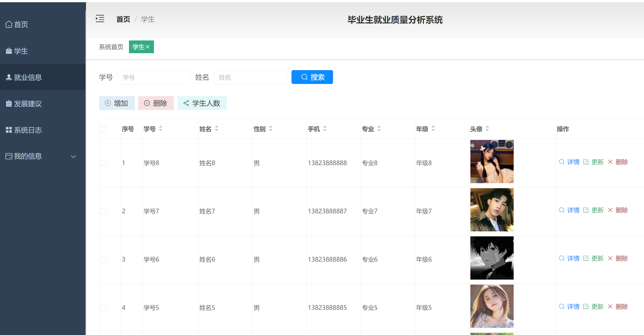Click the edit 更新 icon in row 2
The height and width of the screenshot is (335, 644).
point(586,210)
